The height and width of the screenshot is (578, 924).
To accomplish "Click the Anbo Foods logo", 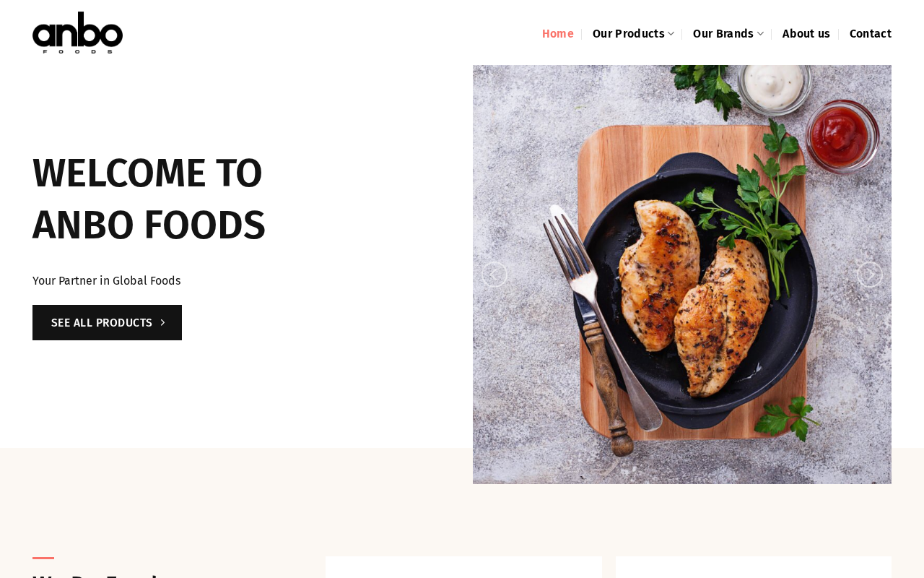I will click(77, 33).
